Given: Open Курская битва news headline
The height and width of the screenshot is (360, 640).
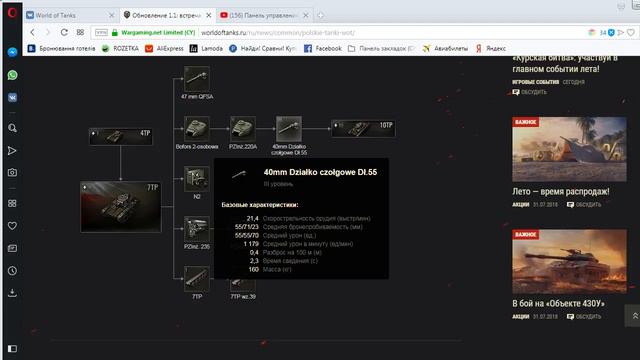Looking at the screenshot, I should click(x=565, y=63).
